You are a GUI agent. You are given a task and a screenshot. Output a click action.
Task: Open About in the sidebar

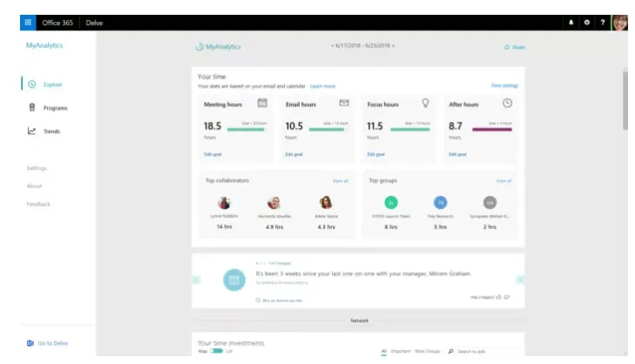pyautogui.click(x=35, y=186)
